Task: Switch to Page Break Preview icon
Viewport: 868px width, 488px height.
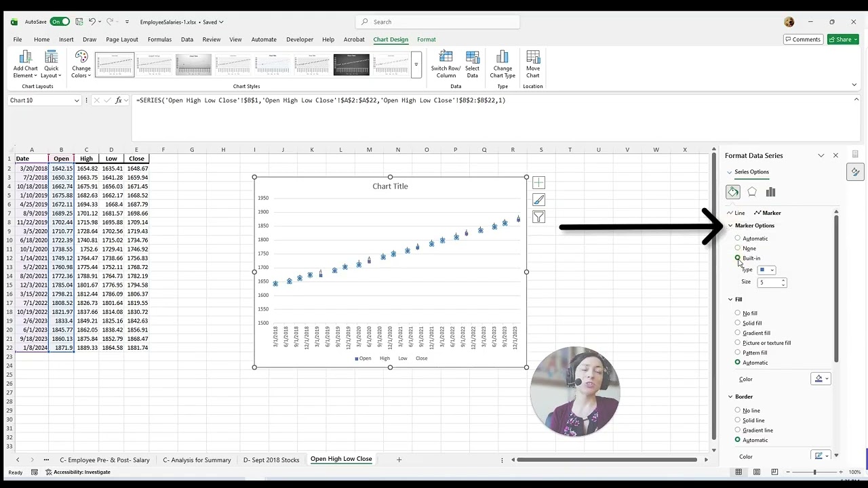Action: coord(774,472)
